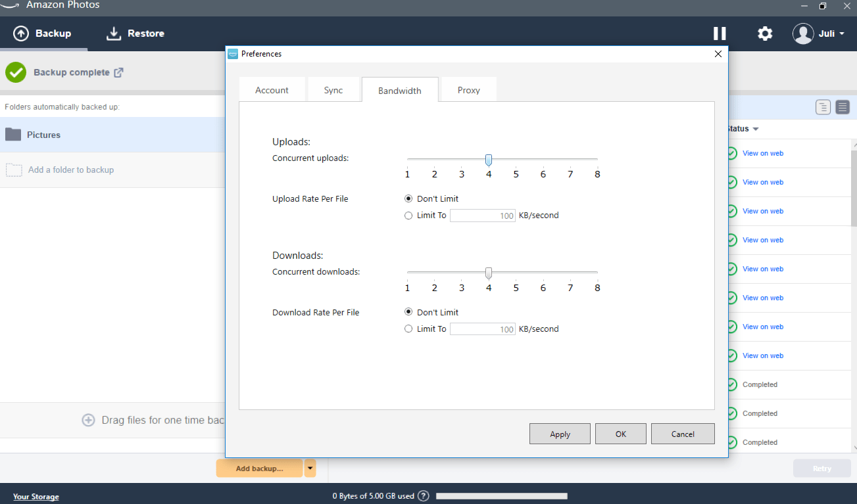Click the Drag files for one time backup area
This screenshot has width=857, height=504.
click(x=112, y=420)
